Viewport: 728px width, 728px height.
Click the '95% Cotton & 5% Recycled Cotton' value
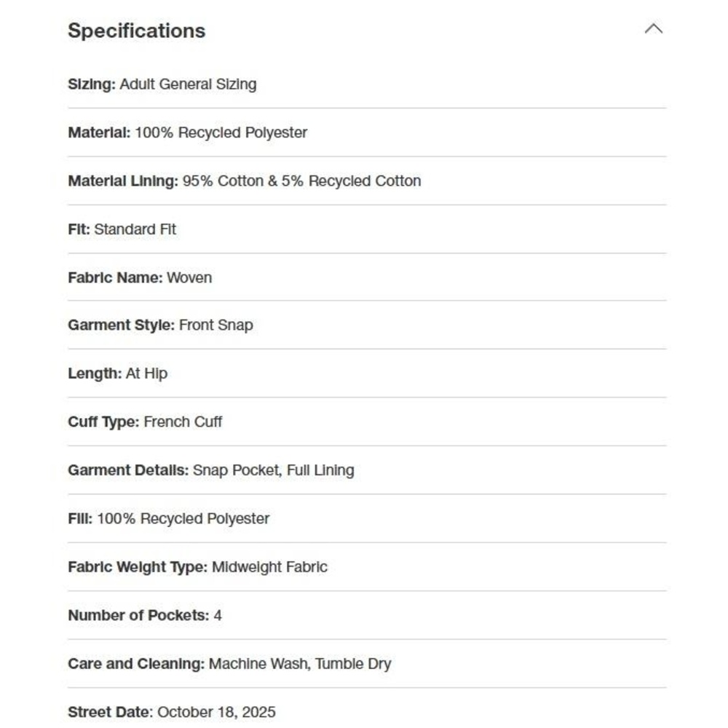coord(302,181)
